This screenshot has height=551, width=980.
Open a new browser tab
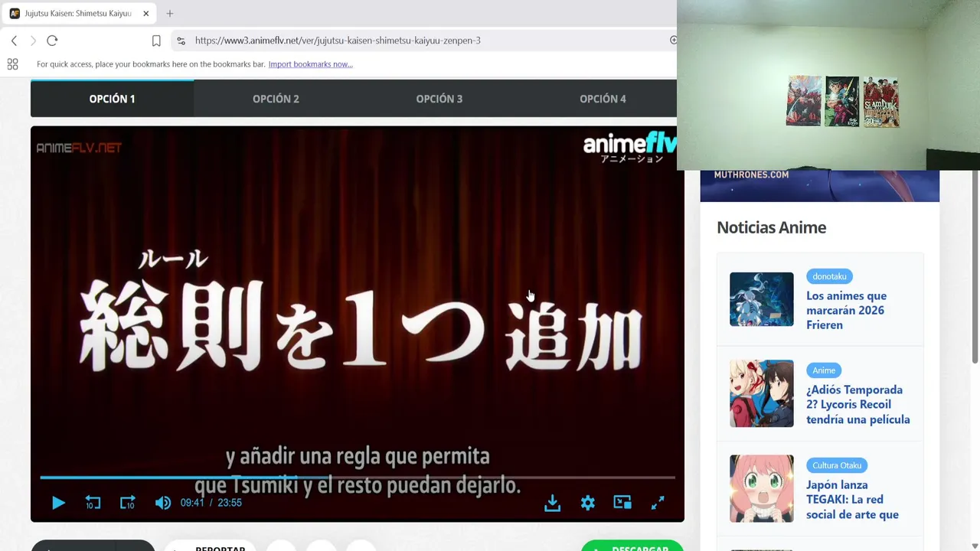pyautogui.click(x=170, y=14)
